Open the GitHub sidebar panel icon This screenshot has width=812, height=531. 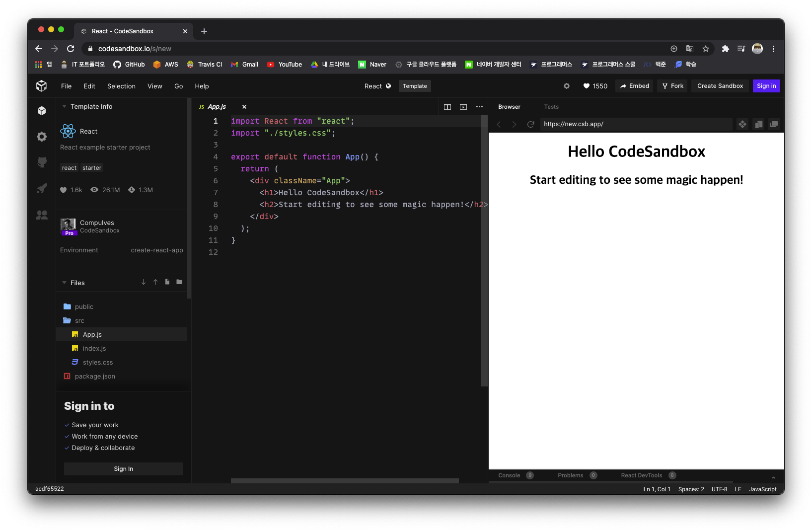pos(42,162)
